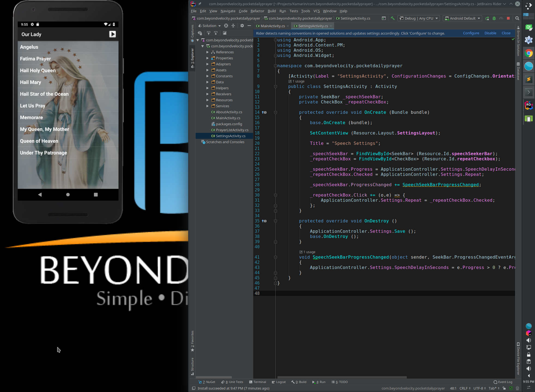Play the Our Lady prayers on emulator
The height and width of the screenshot is (392, 535).
113,34
